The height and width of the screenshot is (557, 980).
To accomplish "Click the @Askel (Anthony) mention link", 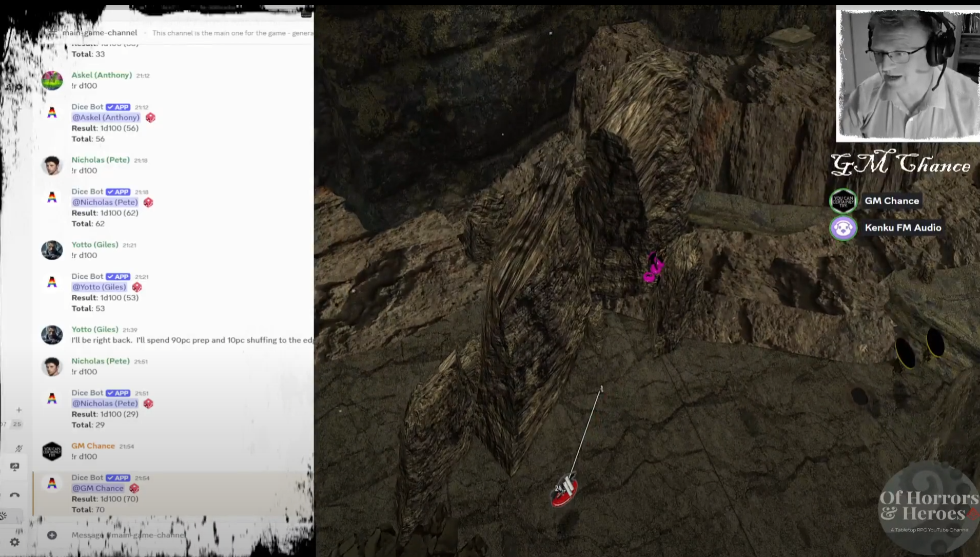I will point(106,118).
